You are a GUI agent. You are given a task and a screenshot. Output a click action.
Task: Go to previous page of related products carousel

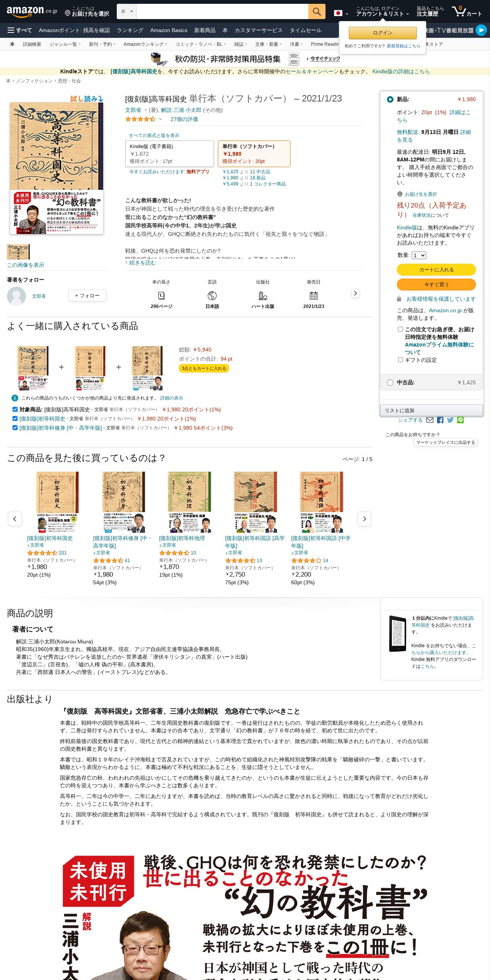(x=15, y=519)
